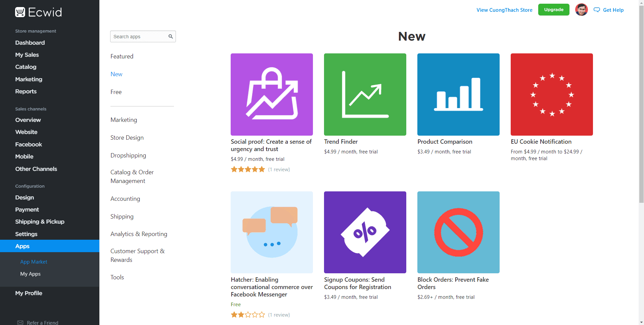Screen dimensions: 644x325
Task: Open the Dropshipping app category
Action: [x=128, y=155]
